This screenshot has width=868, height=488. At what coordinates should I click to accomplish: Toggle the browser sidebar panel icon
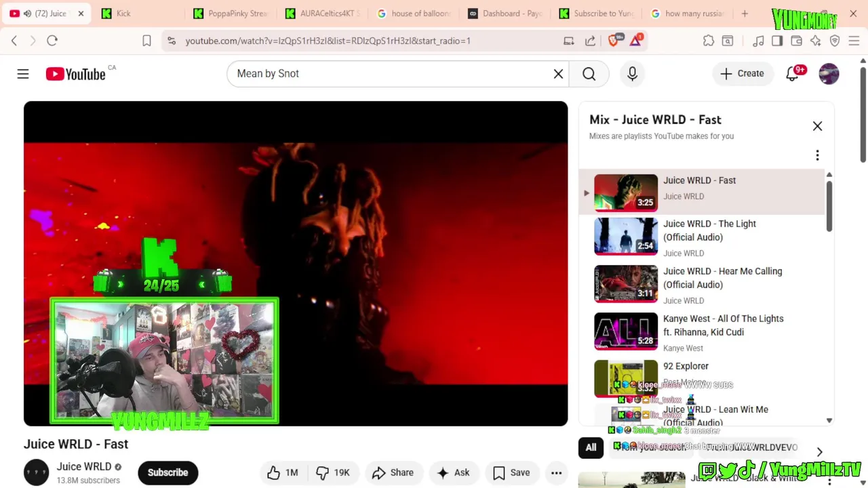pyautogui.click(x=777, y=41)
